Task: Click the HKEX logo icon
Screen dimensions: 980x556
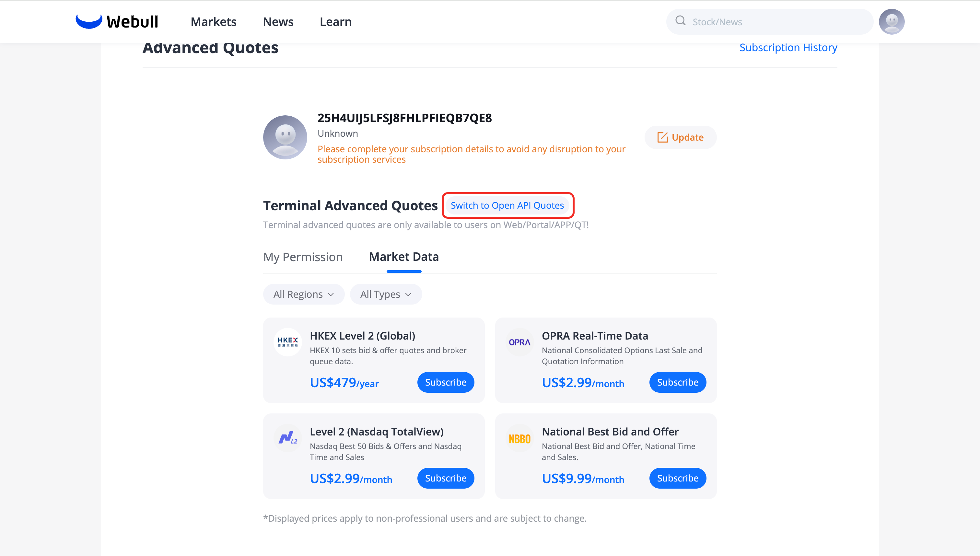Action: [x=287, y=342]
